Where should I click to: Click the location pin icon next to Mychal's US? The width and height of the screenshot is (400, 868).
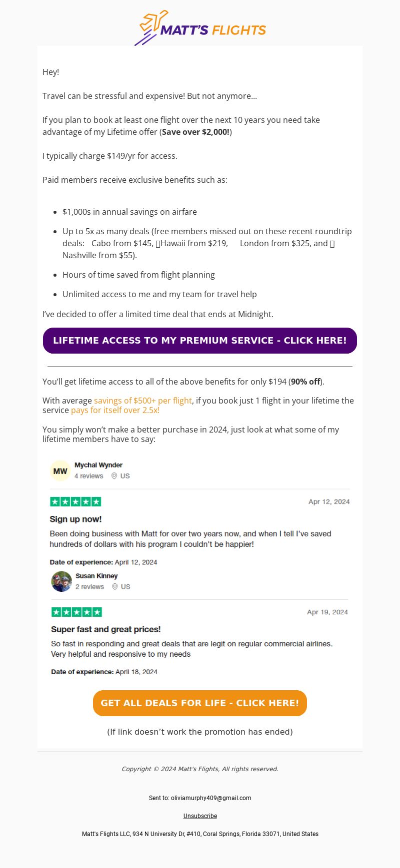point(114,476)
